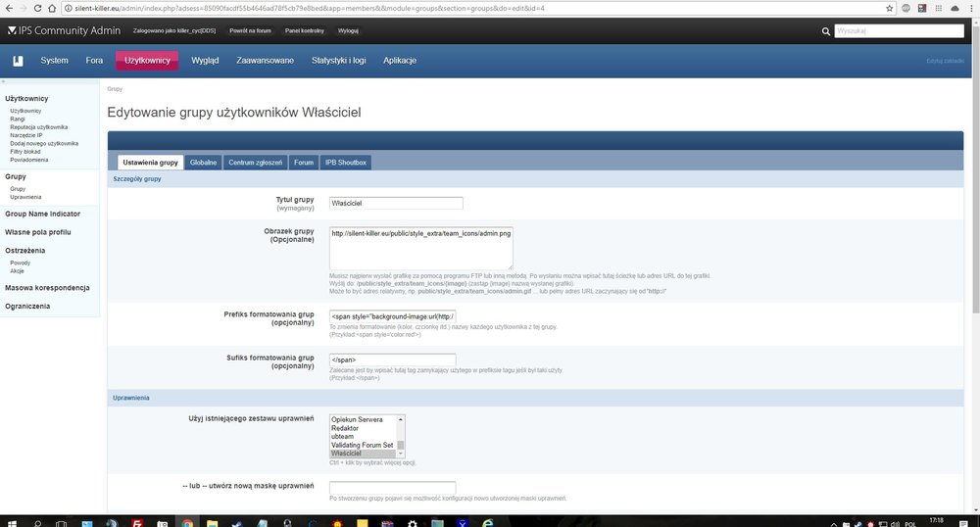Screen dimensions: 980x527
Task: Click the Prefiks formatowania grup field
Action: [x=393, y=316]
